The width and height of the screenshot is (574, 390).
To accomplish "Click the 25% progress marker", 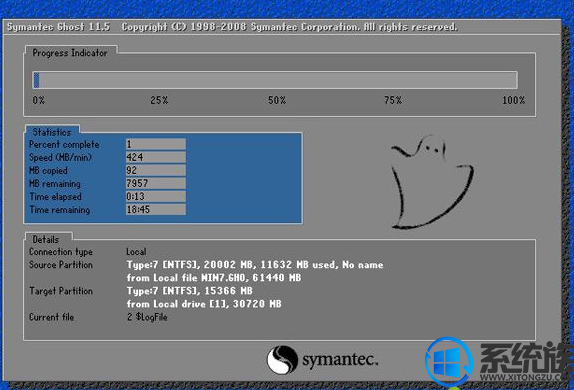I will pos(159,100).
